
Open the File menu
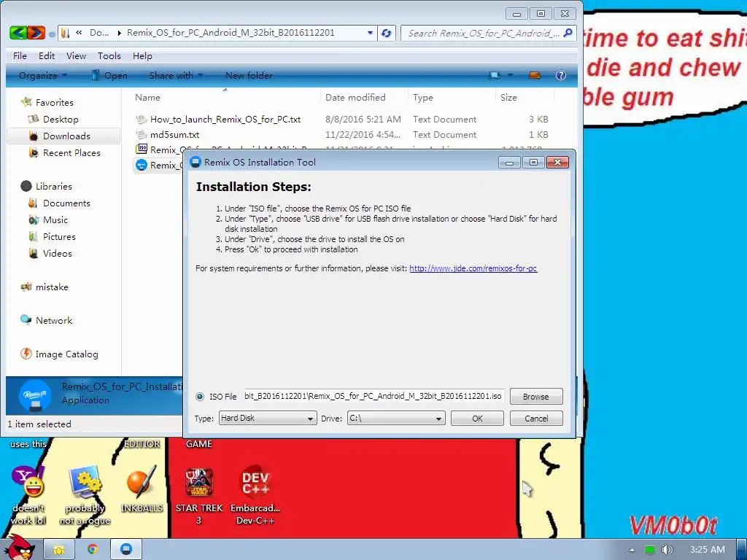pyautogui.click(x=20, y=55)
